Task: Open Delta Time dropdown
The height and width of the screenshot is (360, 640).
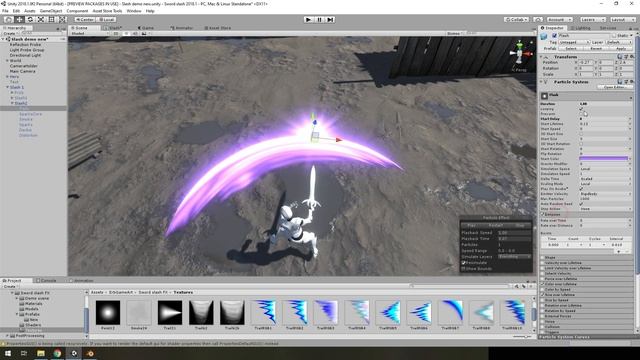Action: [x=605, y=179]
